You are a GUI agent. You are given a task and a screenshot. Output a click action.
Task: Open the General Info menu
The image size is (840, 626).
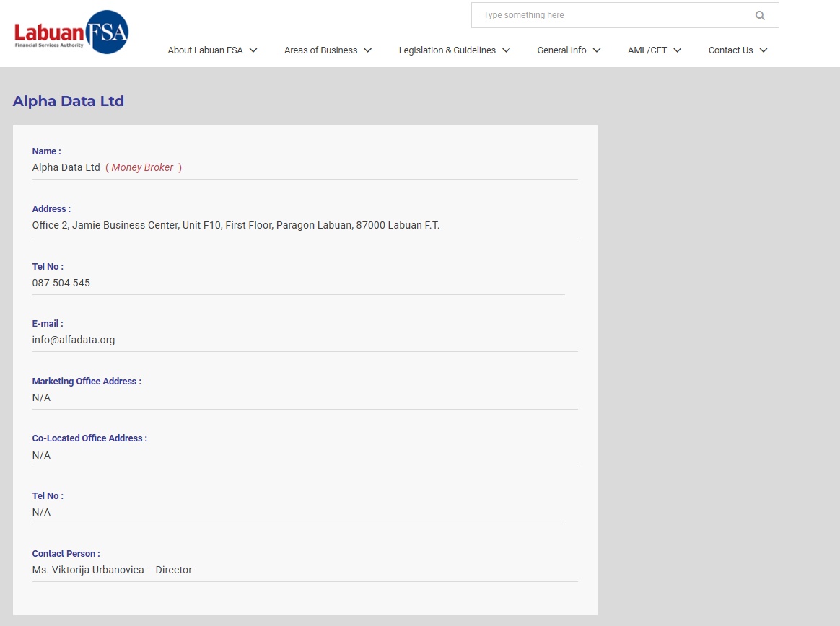[561, 50]
